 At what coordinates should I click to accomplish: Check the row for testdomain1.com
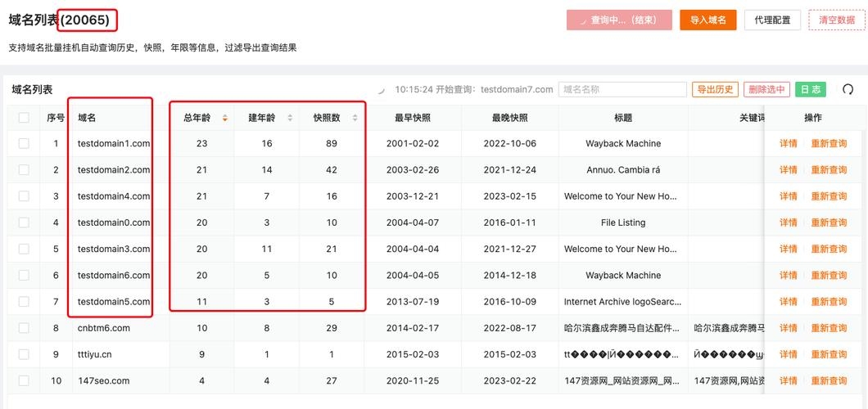[x=24, y=144]
